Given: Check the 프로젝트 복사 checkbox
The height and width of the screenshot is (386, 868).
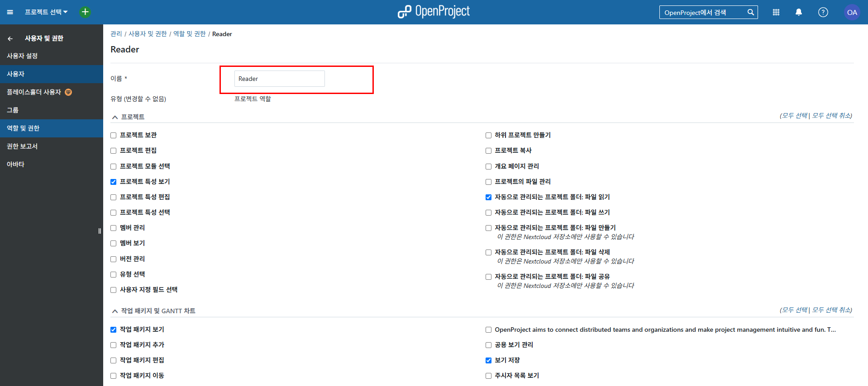Looking at the screenshot, I should pos(488,151).
